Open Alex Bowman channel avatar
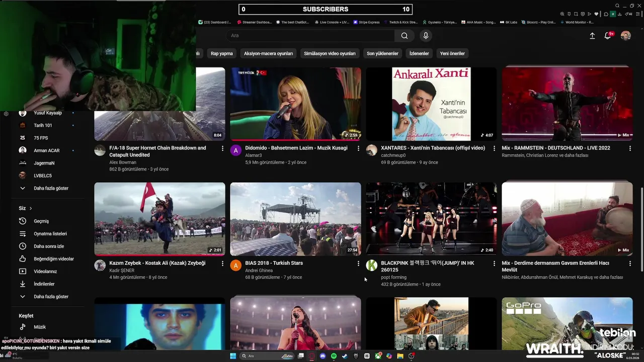 (100, 150)
